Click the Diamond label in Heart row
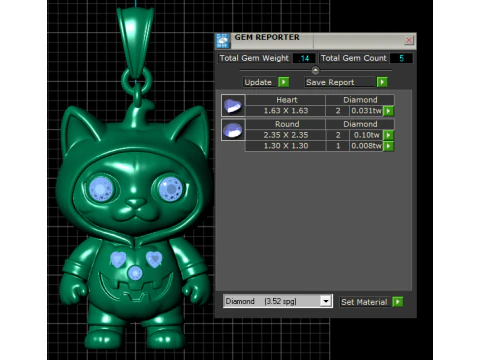This screenshot has height=360, width=480. 360,100
